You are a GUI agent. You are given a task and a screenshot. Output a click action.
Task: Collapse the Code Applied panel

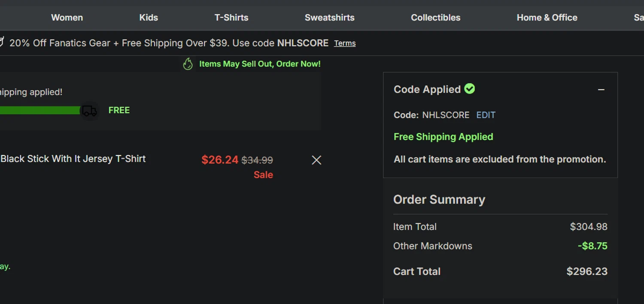point(601,90)
